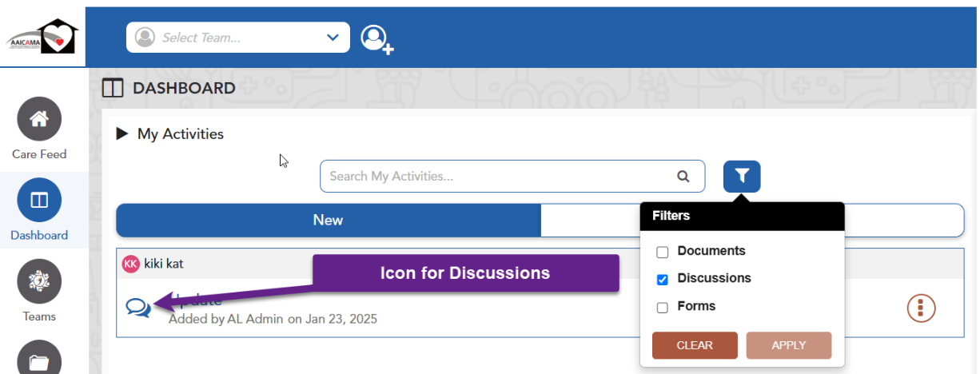Open the Care Feed home icon
Image resolution: width=980 pixels, height=374 pixels.
coord(38,119)
